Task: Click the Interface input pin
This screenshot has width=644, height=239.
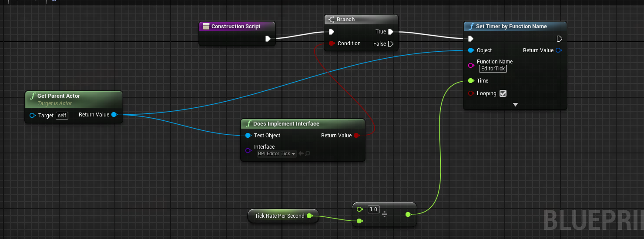Action: point(248,150)
